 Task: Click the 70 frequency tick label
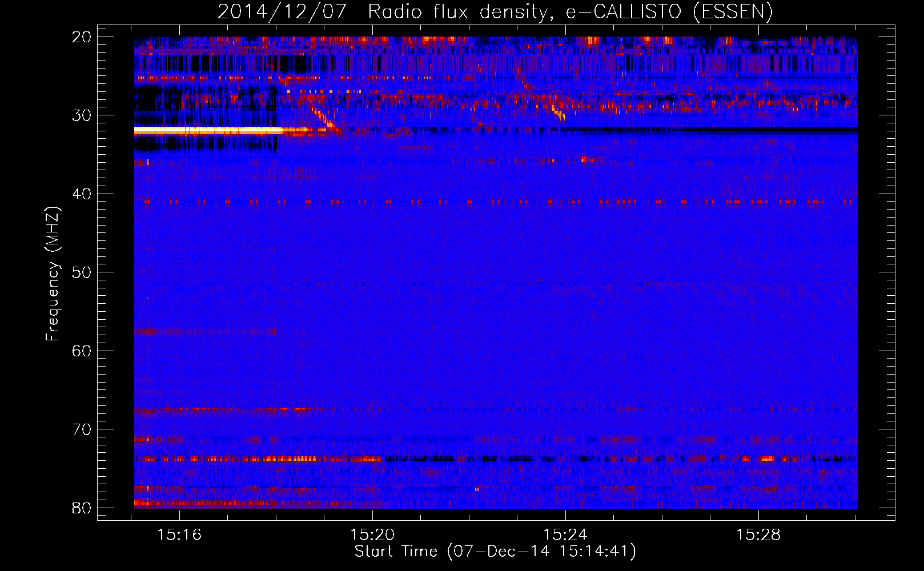82,429
